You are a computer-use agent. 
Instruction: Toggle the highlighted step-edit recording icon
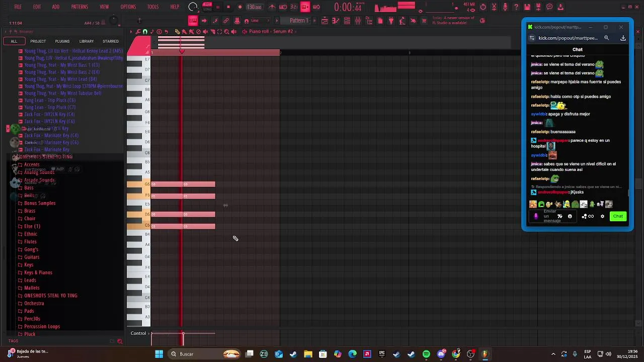(x=305, y=7)
